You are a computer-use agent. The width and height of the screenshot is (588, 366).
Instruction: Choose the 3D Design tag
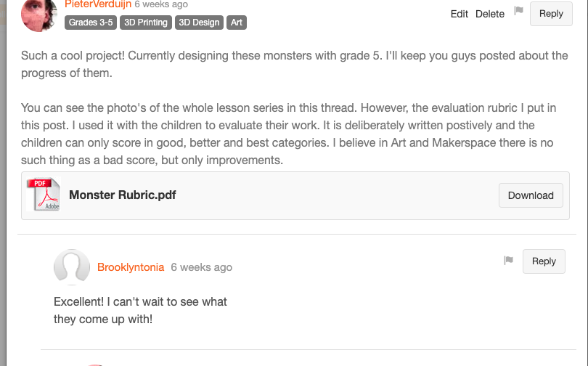coord(199,23)
